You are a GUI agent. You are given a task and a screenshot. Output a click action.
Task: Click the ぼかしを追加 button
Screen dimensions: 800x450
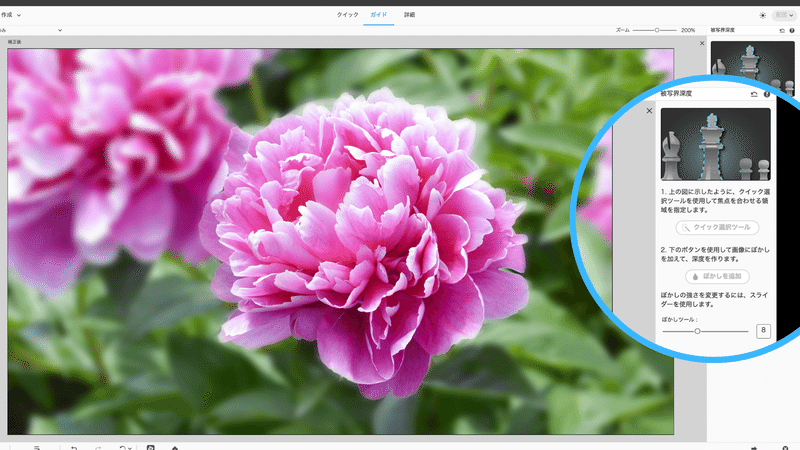click(x=717, y=277)
